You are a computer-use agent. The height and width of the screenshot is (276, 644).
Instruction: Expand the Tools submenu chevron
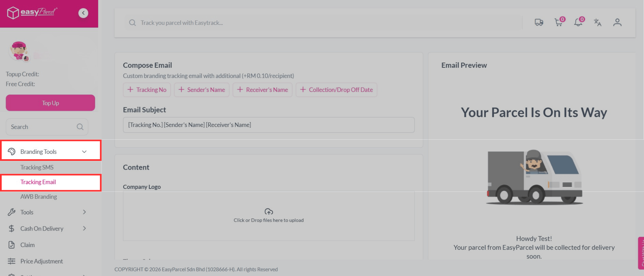pos(84,212)
